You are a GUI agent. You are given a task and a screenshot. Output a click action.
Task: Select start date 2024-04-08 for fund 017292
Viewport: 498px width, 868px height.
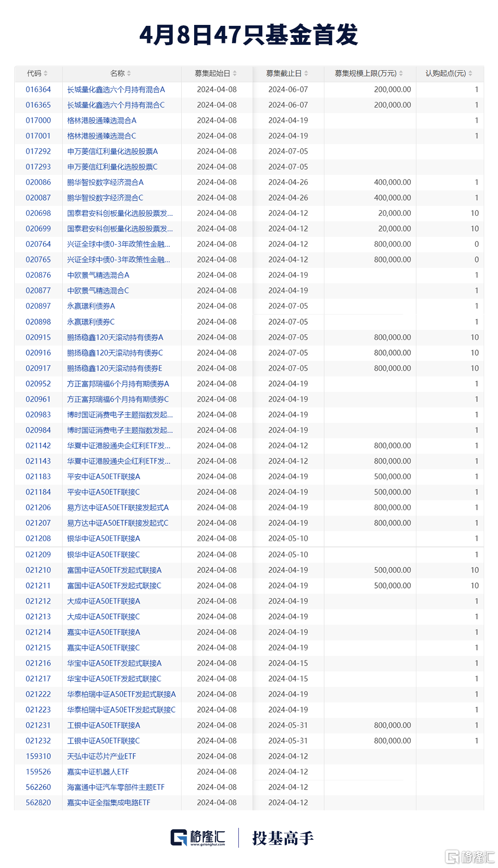217,151
